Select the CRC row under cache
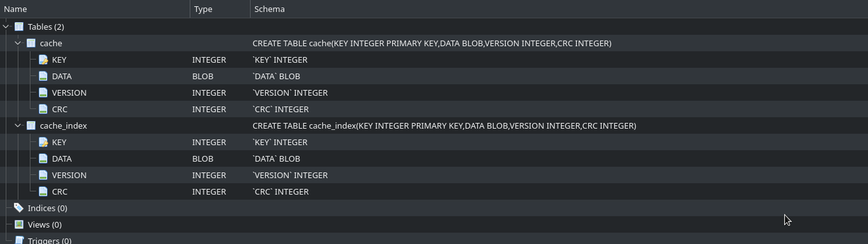Image resolution: width=868 pixels, height=244 pixels. (434, 109)
